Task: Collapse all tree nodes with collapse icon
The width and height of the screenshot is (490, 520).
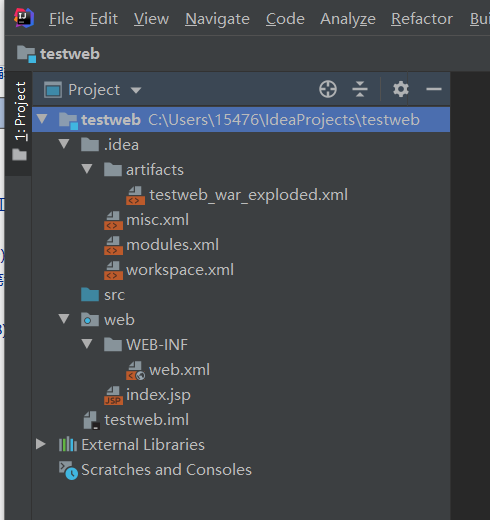Action: tap(360, 89)
